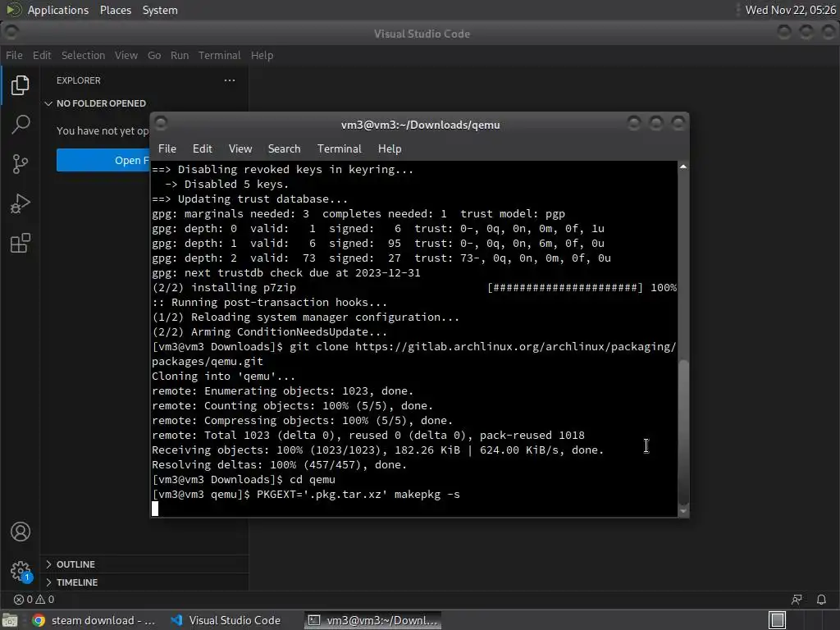The image size is (840, 630).
Task: Click the show desktop icon in taskbar
Action: tap(10, 620)
